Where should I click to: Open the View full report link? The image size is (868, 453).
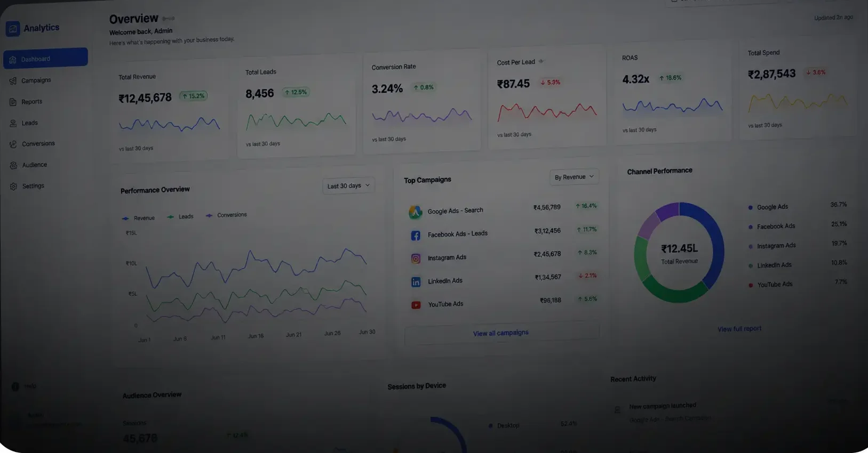click(739, 329)
